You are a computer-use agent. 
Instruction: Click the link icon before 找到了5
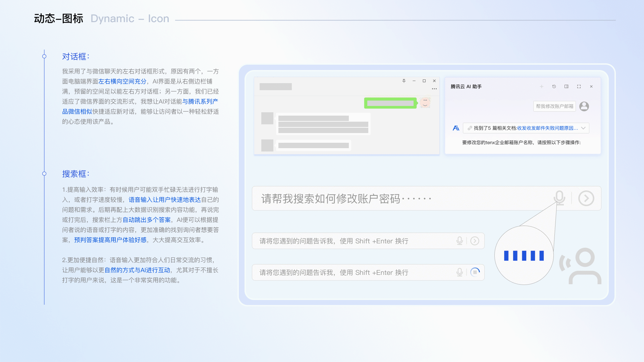click(470, 128)
